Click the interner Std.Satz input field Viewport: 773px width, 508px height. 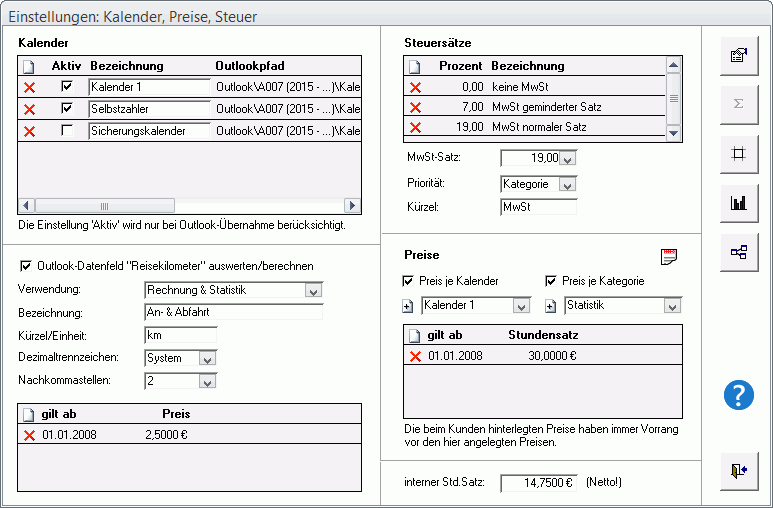(x=538, y=482)
